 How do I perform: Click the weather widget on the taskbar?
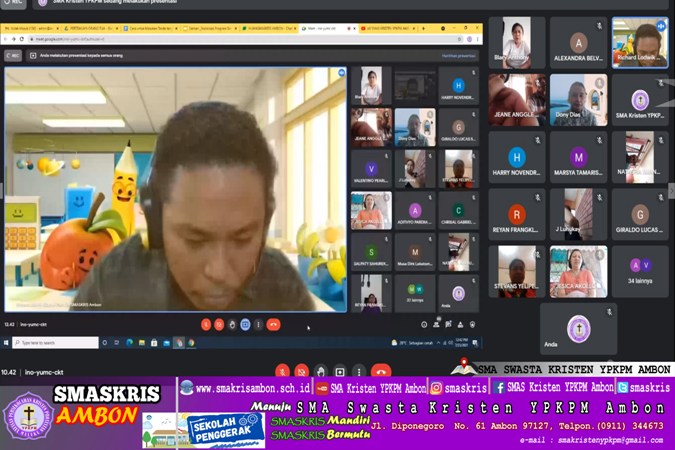pos(412,343)
